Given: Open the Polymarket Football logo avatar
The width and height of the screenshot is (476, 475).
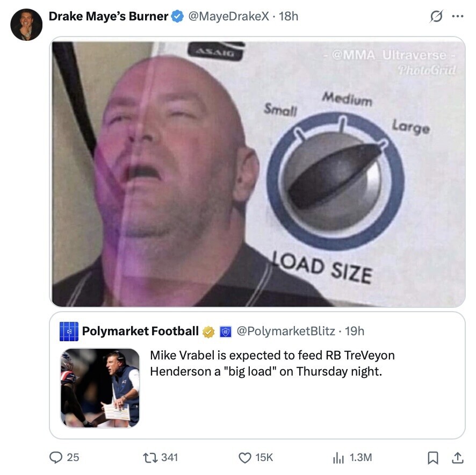Looking at the screenshot, I should [x=69, y=331].
